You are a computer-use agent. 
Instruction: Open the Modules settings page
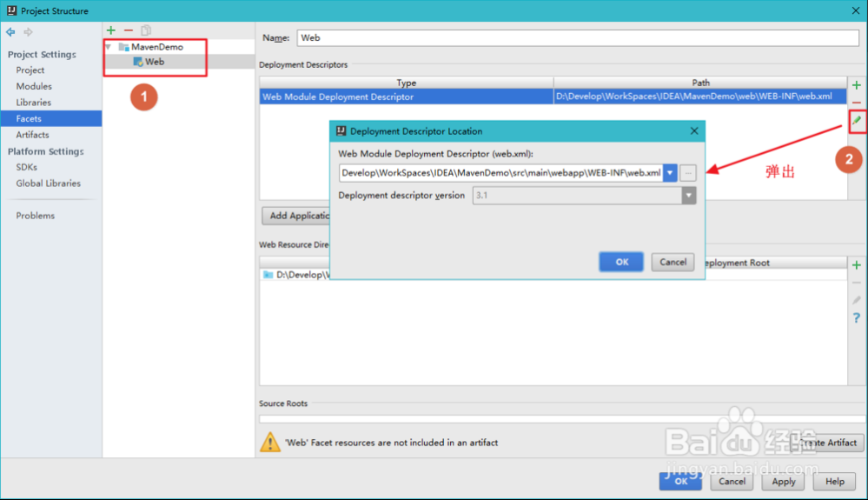(x=34, y=86)
